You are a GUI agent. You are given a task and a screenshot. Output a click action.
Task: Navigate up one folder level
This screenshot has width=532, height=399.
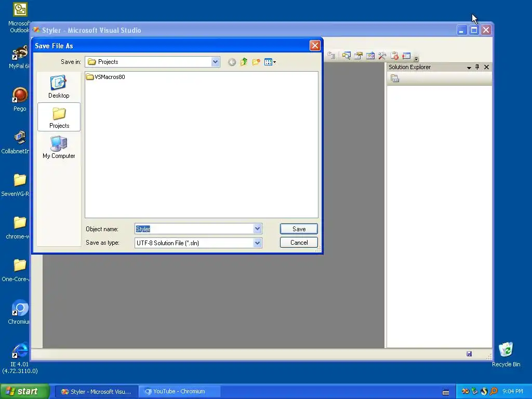[244, 62]
